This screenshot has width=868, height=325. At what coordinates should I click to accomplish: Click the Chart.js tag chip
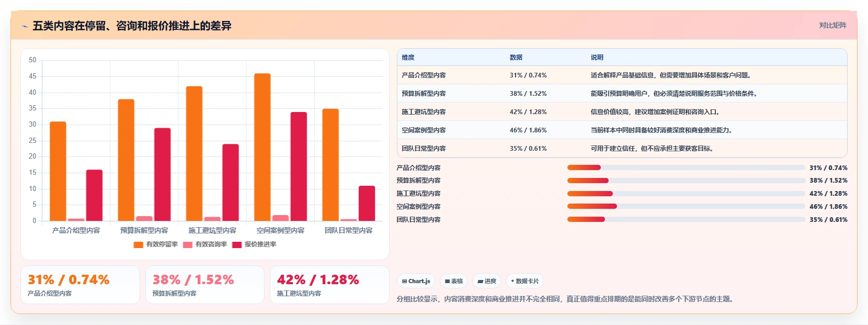pyautogui.click(x=416, y=281)
